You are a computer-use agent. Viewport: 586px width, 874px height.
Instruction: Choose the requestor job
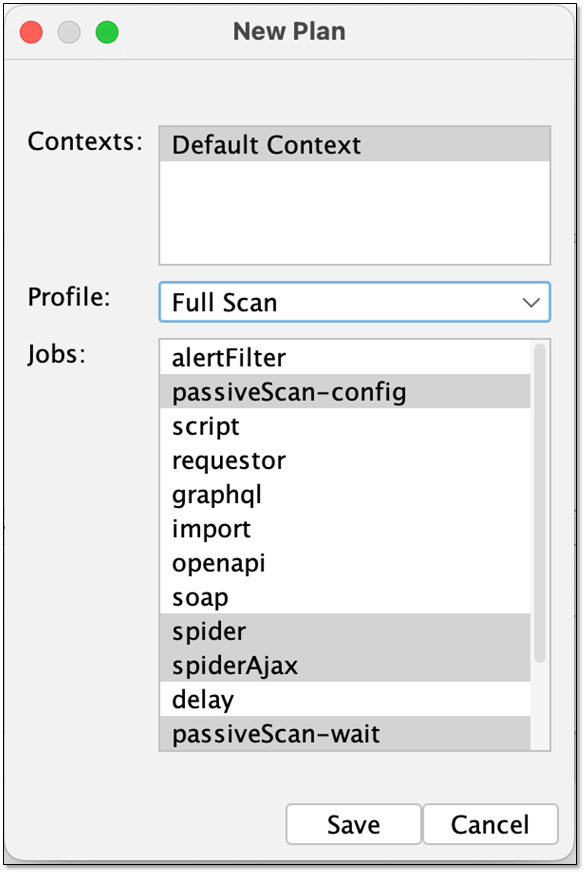pyautogui.click(x=345, y=460)
